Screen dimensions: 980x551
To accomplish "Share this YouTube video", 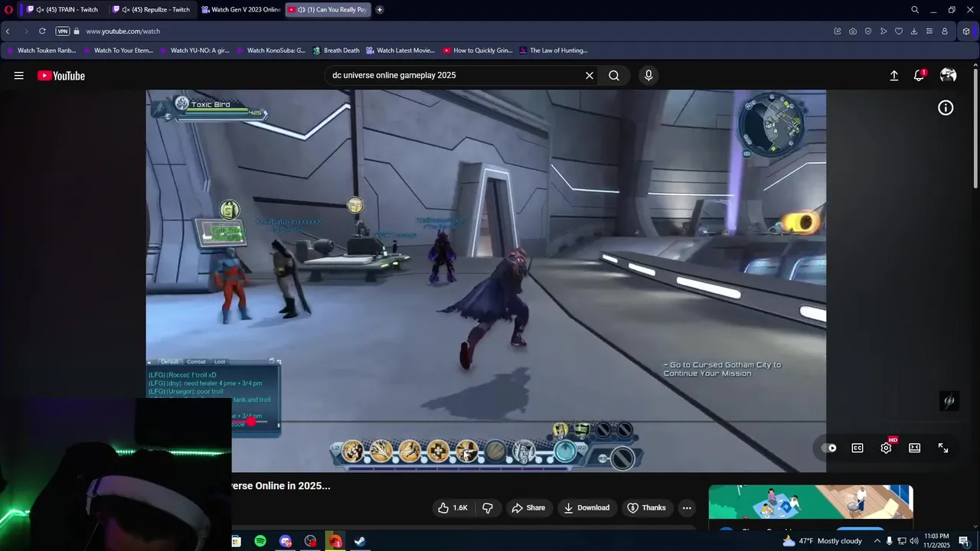I will pyautogui.click(x=528, y=508).
